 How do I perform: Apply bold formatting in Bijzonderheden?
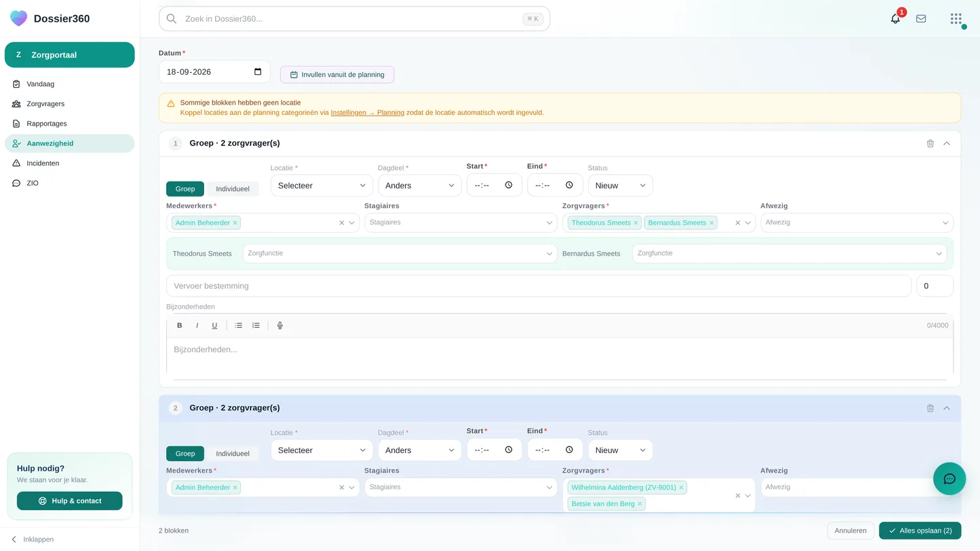tap(180, 326)
